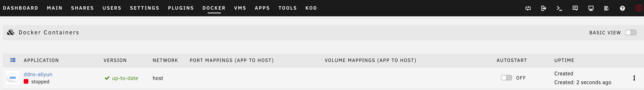Go to the Settings tab
Viewport: 644px width, 90px height.
145,8
